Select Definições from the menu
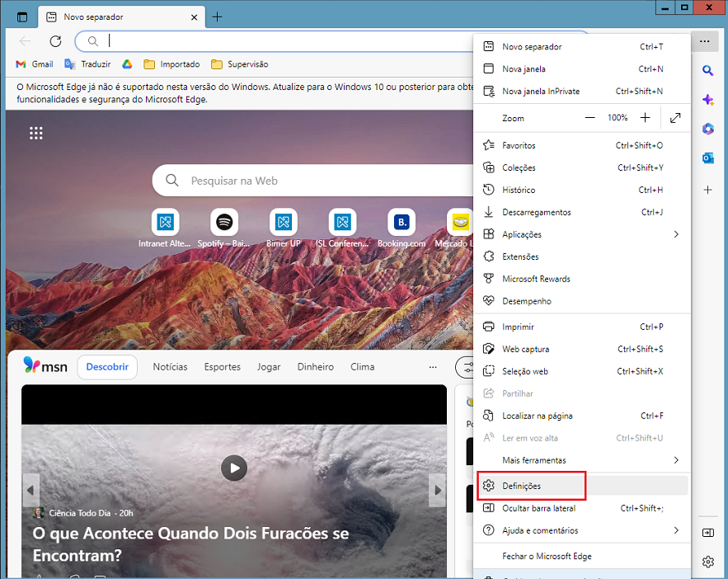728x579 pixels. pyautogui.click(x=522, y=486)
